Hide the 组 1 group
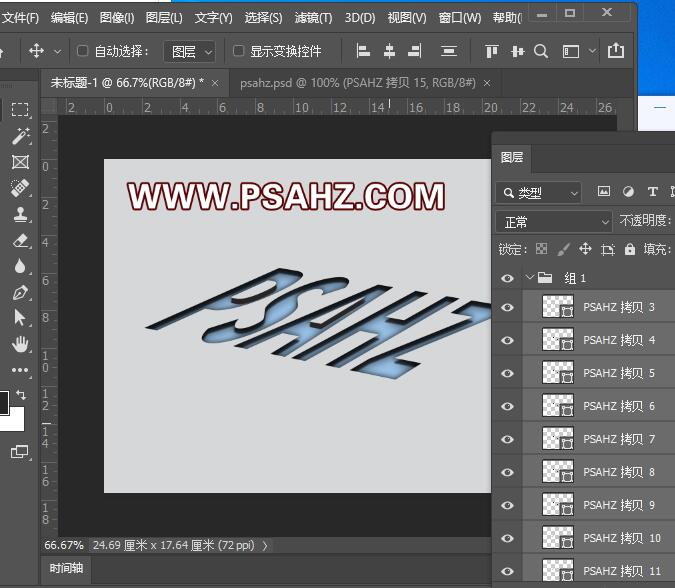Image resolution: width=675 pixels, height=588 pixels. (508, 279)
